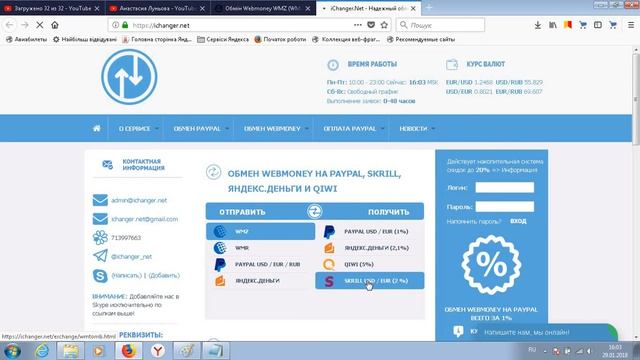Image resolution: width=640 pixels, height=360 pixels.
Task: Click in the Firefox search box
Action: point(441,25)
